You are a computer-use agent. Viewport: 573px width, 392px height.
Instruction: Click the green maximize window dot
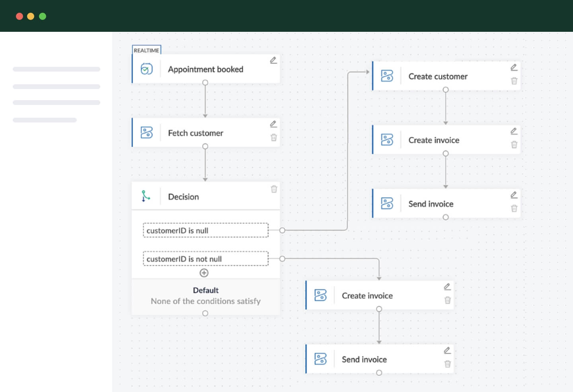tap(43, 16)
